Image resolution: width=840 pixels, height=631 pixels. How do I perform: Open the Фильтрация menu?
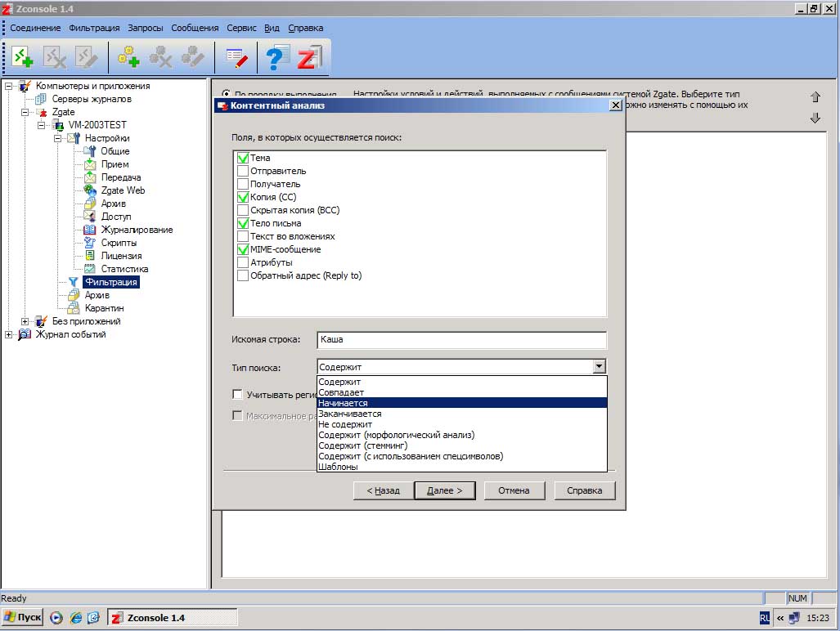coord(94,28)
